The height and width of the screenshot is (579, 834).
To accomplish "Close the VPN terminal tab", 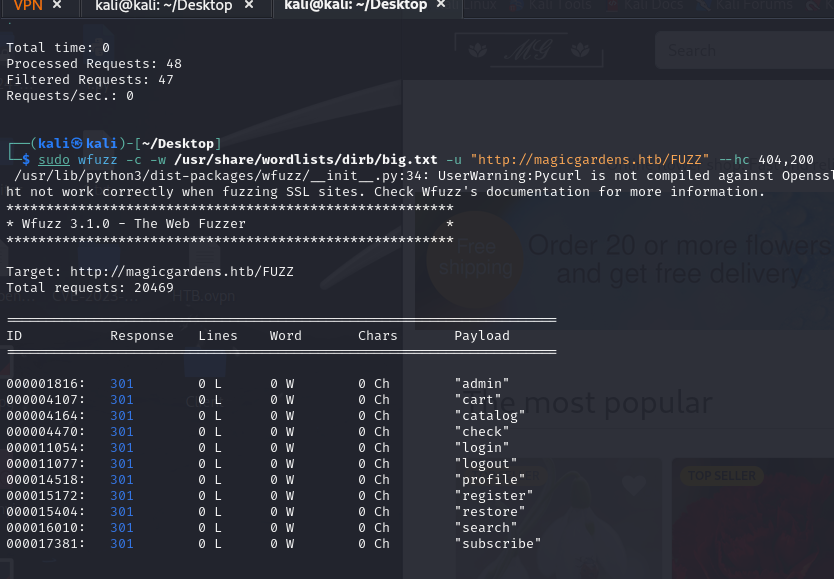I will (57, 6).
